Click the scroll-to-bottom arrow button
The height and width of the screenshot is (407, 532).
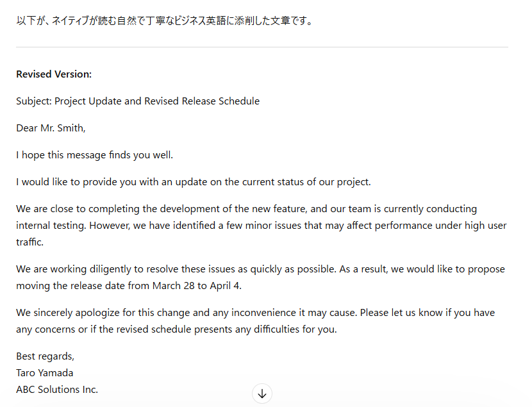[262, 394]
